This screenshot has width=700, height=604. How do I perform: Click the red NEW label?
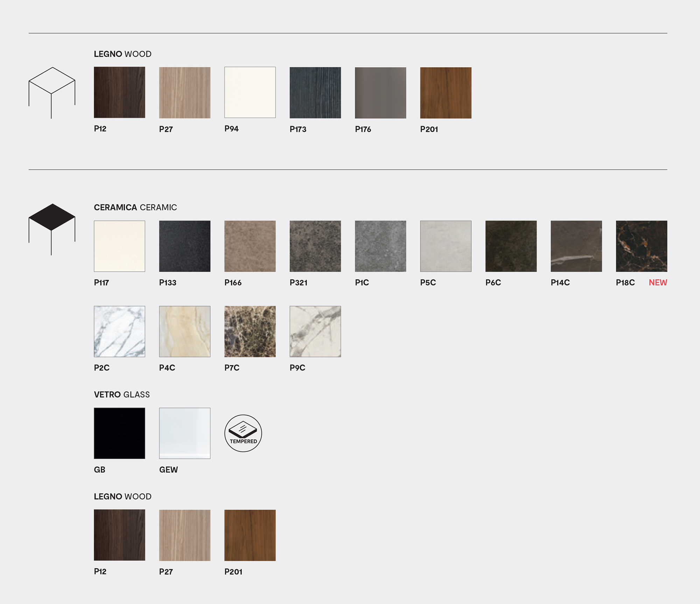pos(658,283)
